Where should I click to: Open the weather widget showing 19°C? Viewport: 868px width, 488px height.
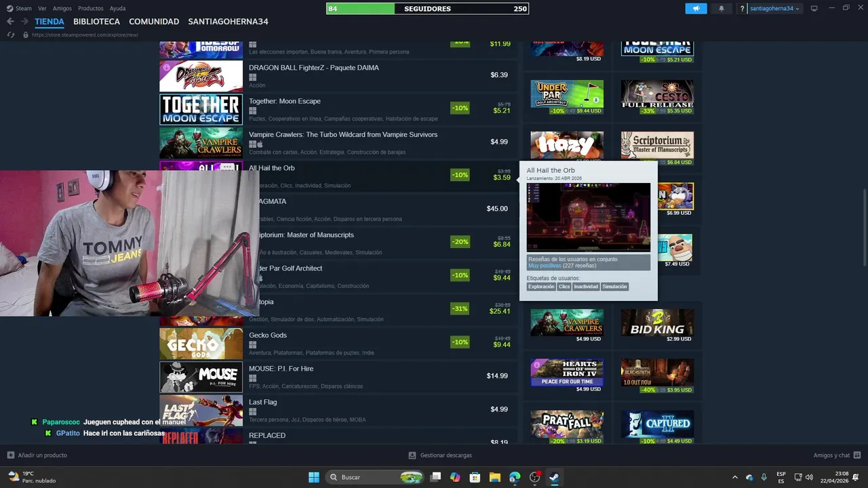tap(31, 477)
